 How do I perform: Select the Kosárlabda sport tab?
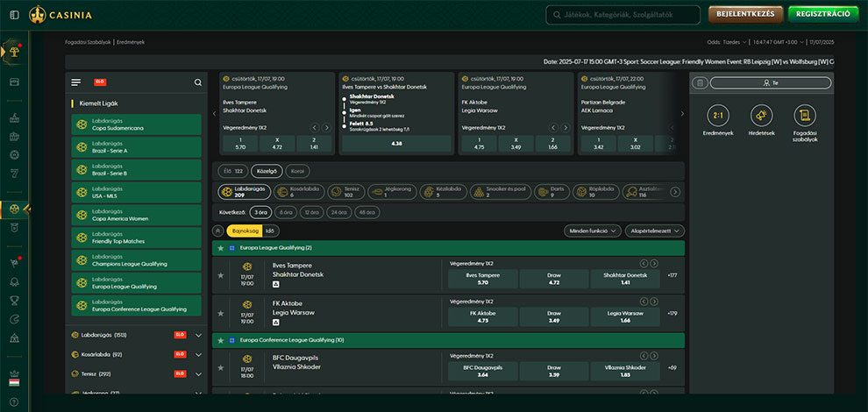(299, 192)
